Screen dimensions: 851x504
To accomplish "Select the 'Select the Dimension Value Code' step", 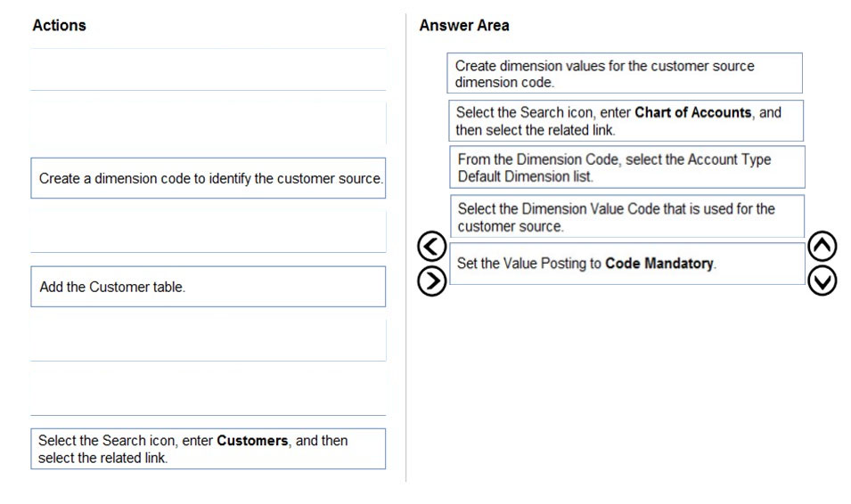I will [627, 216].
